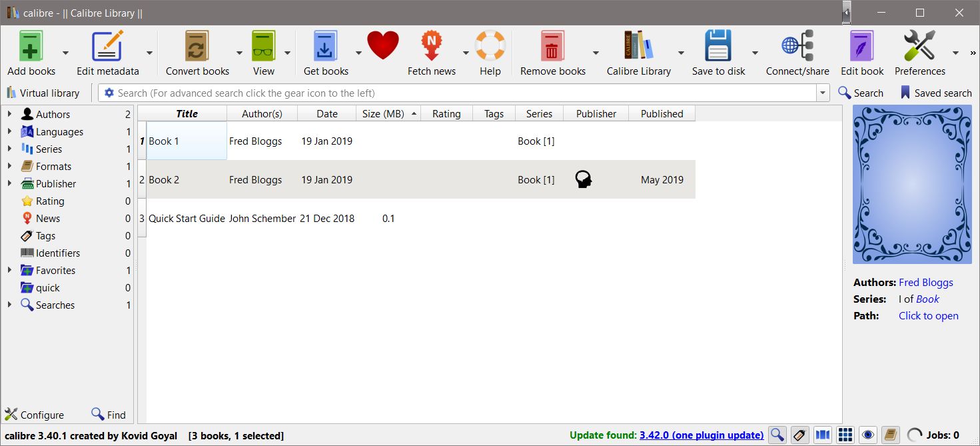The height and width of the screenshot is (446, 980).
Task: Open Preferences tools icon
Action: [919, 46]
